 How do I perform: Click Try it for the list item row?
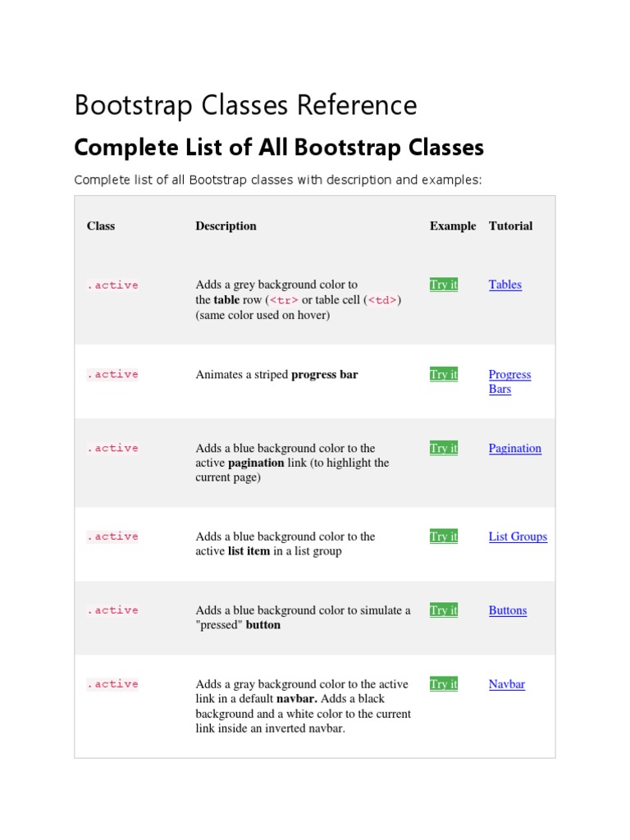coord(444,536)
